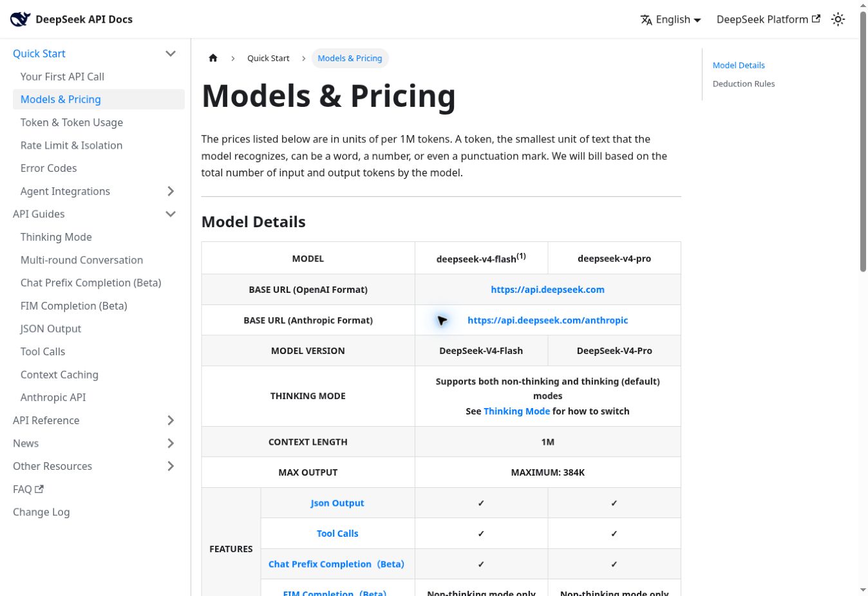
Task: Click Quick Start breadcrumb
Action: click(269, 58)
